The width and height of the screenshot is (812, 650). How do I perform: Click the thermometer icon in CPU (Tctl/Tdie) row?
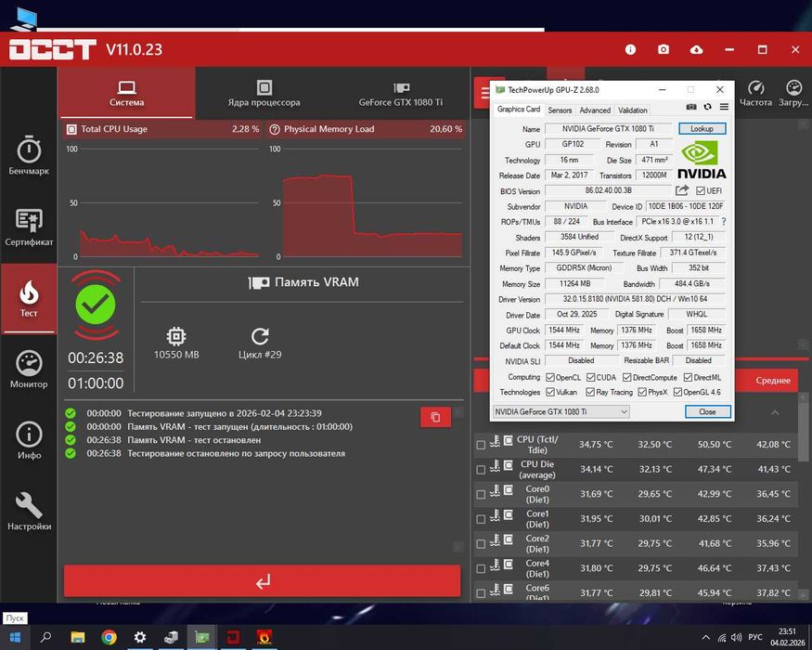pyautogui.click(x=495, y=441)
